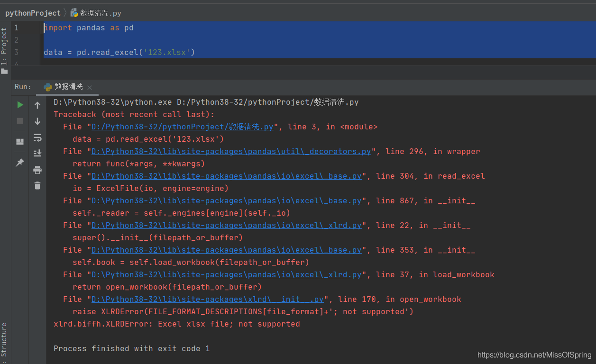Click the 'return open_workbook(filepath_or_buffer)' line
The height and width of the screenshot is (364, 596).
click(x=167, y=287)
